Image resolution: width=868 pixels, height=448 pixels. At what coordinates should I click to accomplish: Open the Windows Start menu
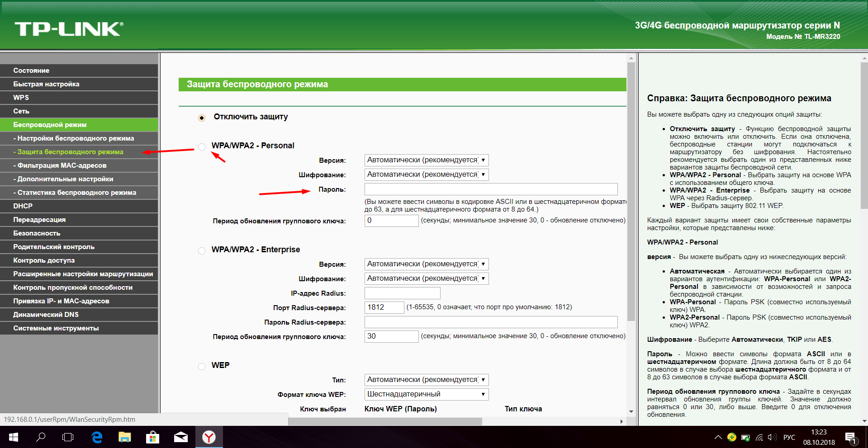(x=14, y=437)
